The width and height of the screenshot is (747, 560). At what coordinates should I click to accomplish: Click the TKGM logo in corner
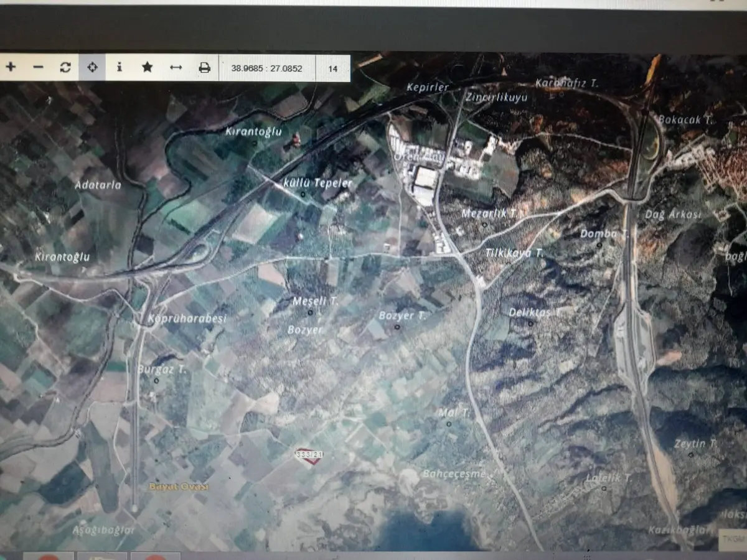click(731, 539)
